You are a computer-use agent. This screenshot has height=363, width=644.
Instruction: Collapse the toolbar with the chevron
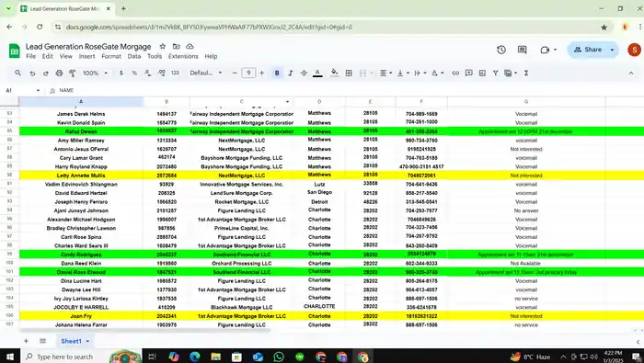pos(631,73)
